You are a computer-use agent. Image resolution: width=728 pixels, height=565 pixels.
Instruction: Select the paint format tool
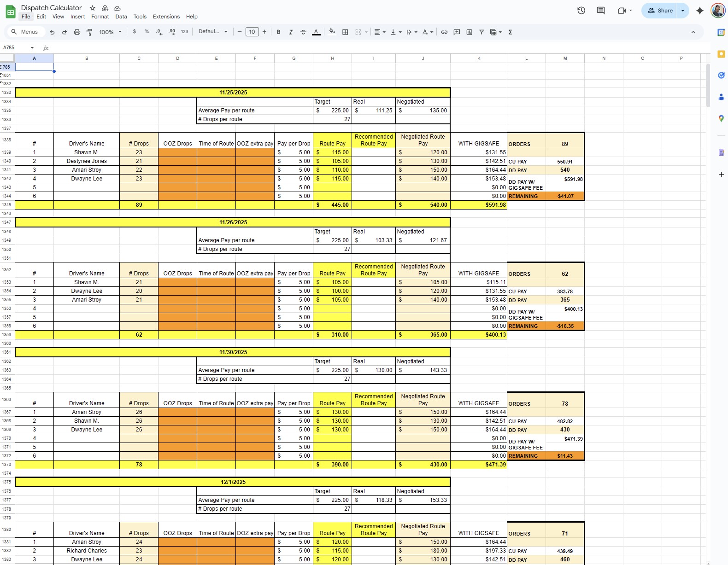pos(89,32)
